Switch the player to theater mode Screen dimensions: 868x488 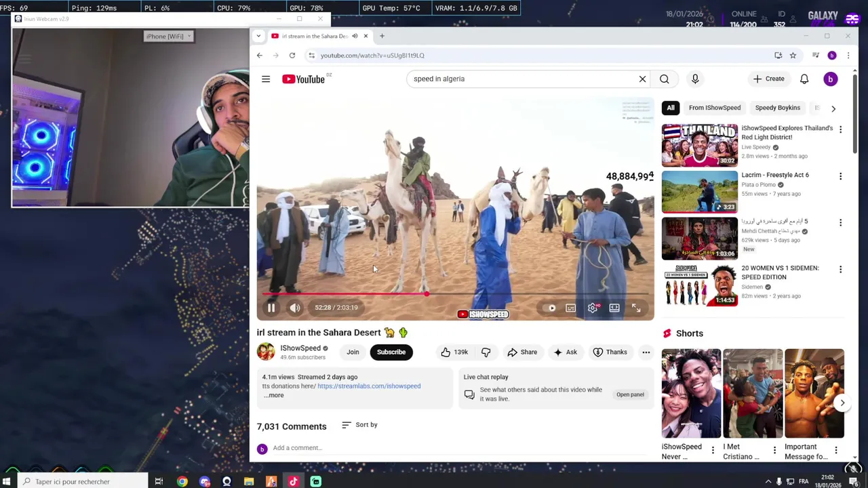click(x=614, y=308)
